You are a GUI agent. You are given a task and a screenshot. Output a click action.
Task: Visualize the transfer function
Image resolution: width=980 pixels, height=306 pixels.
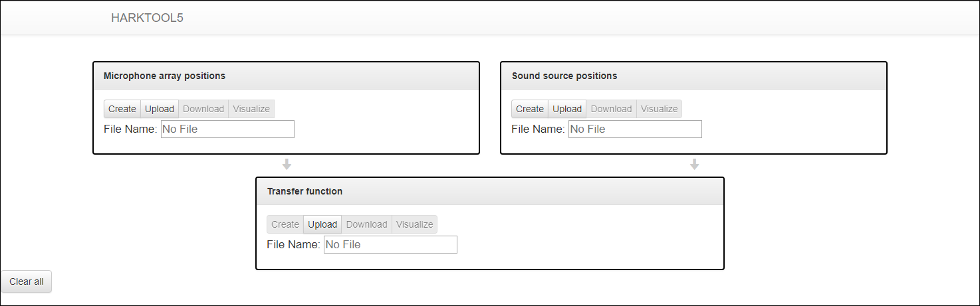pos(414,224)
